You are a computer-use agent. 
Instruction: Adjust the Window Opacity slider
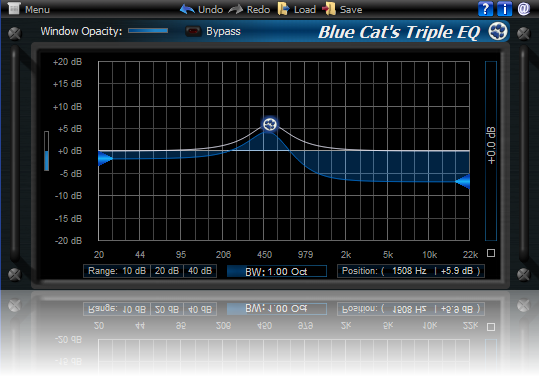point(148,31)
